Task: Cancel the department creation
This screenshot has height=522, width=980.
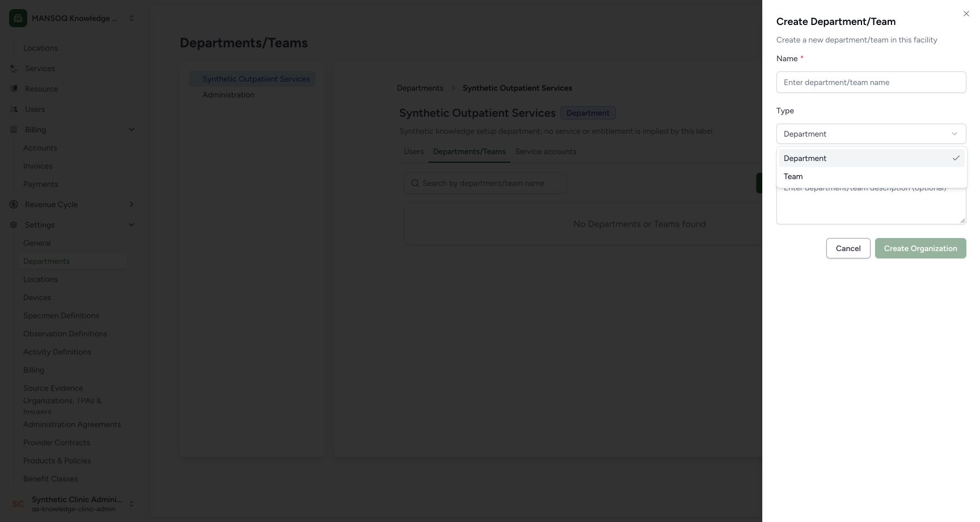Action: [848, 248]
